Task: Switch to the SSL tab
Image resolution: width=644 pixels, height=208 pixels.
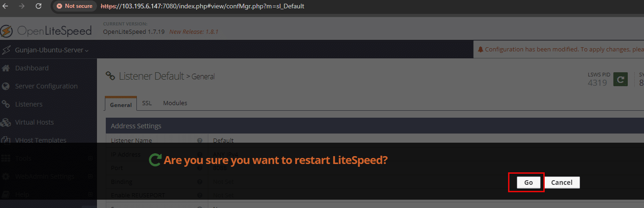Action: click(147, 103)
